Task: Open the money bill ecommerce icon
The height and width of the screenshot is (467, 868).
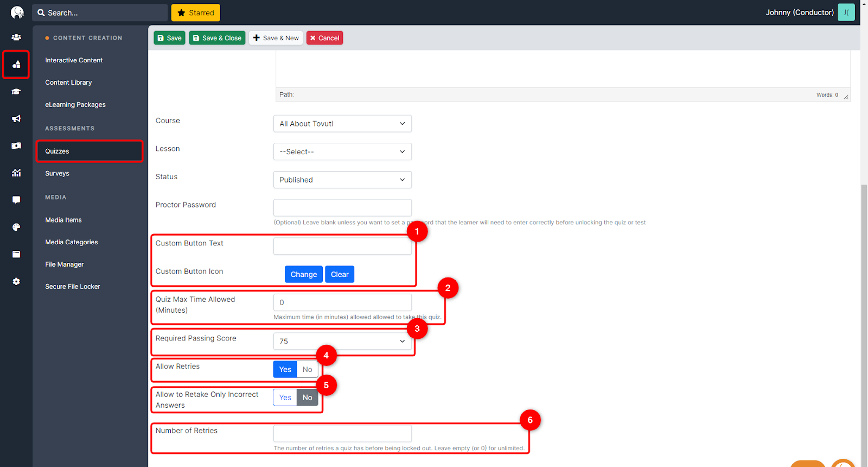Action: [16, 146]
